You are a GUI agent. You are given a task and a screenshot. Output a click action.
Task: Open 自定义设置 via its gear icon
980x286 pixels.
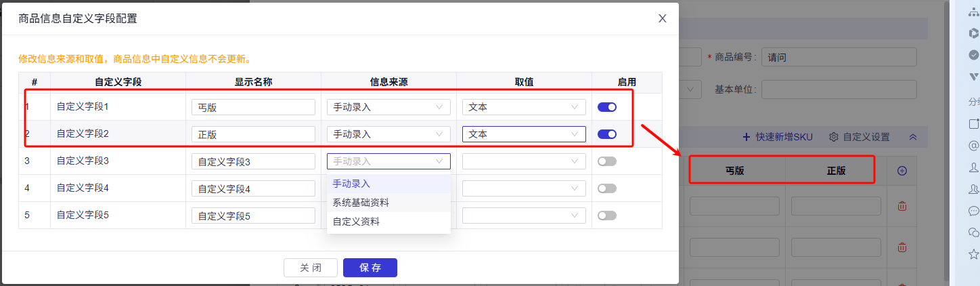pyautogui.click(x=834, y=137)
